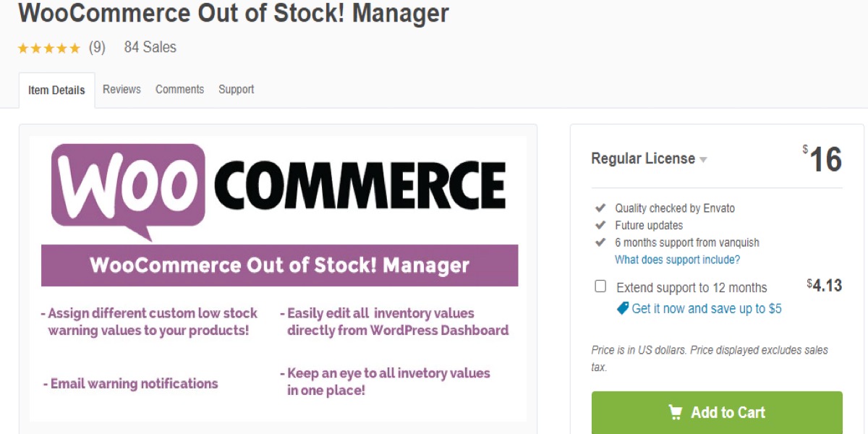Screen dimensions: 868x434
Task: Click the purple Out of Stock! Manager banner
Action: coord(279,265)
